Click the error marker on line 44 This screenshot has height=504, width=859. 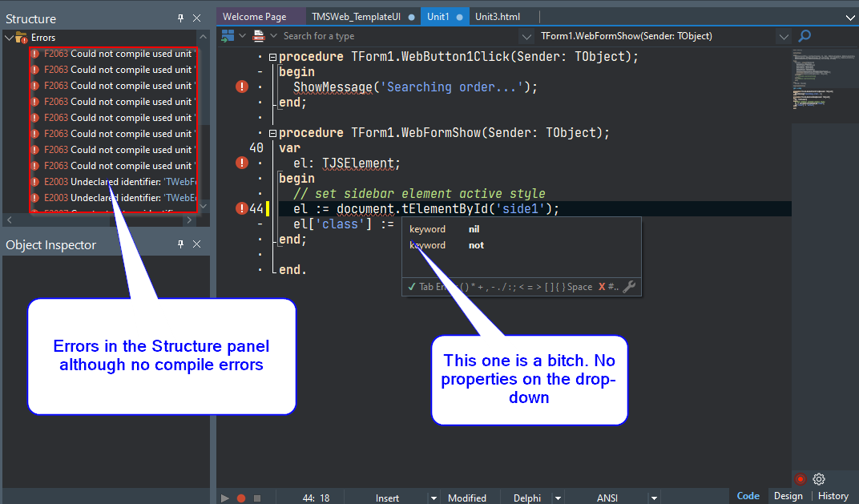click(242, 208)
